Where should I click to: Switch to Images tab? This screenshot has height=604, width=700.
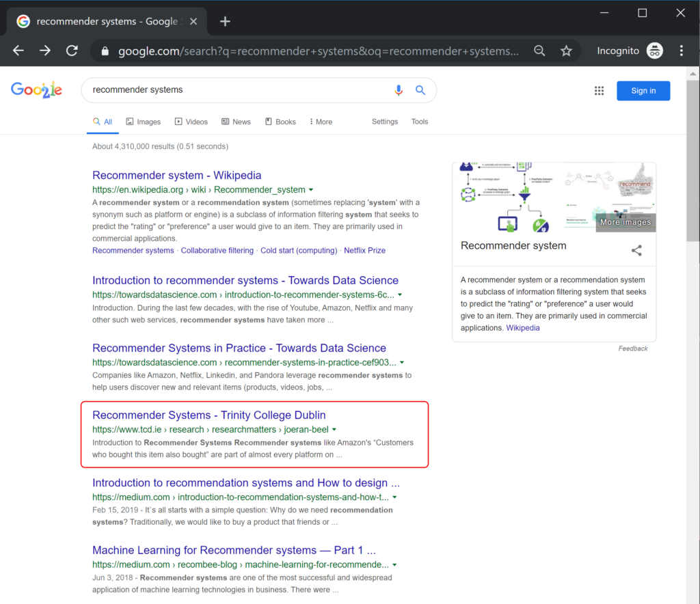click(144, 122)
